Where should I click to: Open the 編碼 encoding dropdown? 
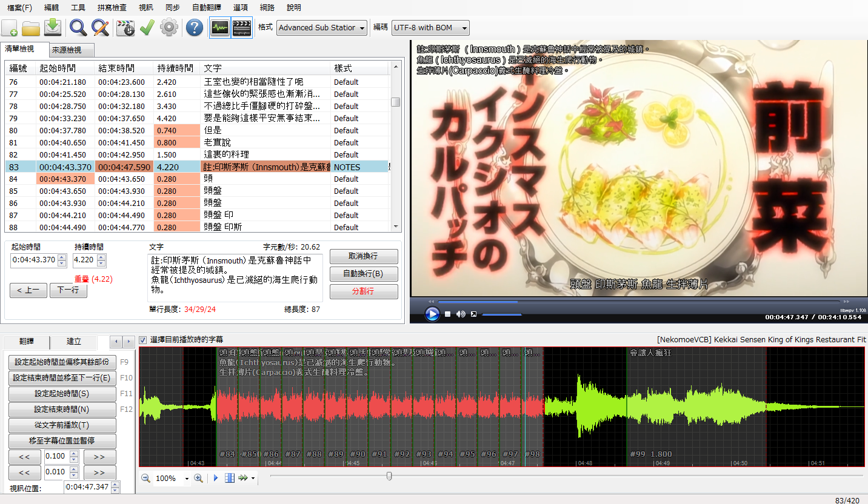point(430,28)
